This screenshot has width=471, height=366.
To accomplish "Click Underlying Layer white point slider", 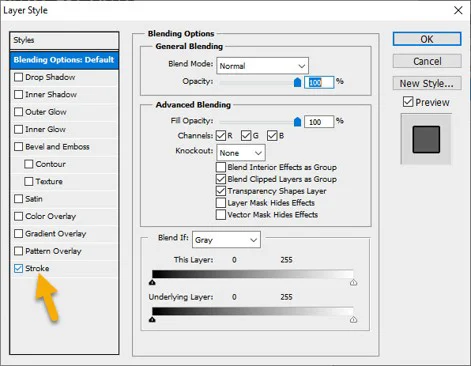I will (x=353, y=320).
